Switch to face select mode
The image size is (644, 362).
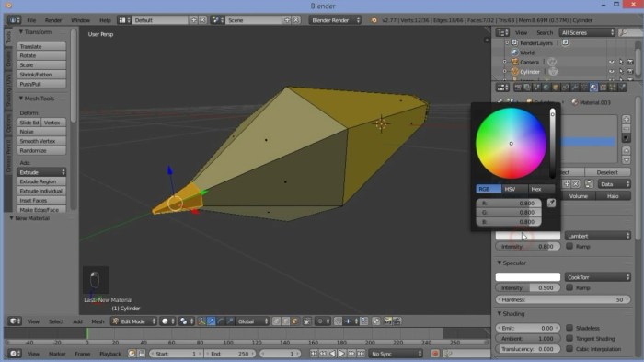294,321
